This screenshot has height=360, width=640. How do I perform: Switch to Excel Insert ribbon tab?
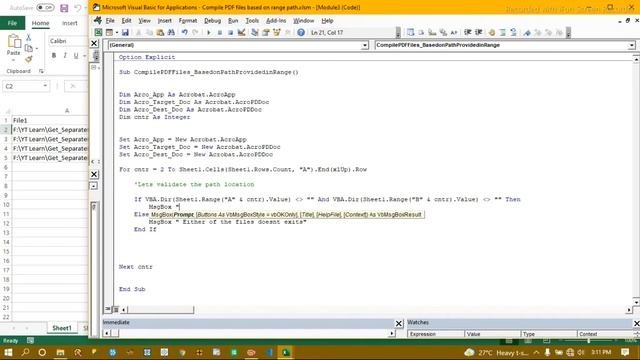(x=69, y=23)
